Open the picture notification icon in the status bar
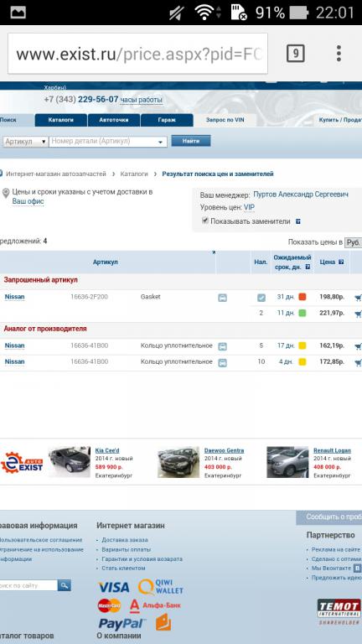 [18, 13]
